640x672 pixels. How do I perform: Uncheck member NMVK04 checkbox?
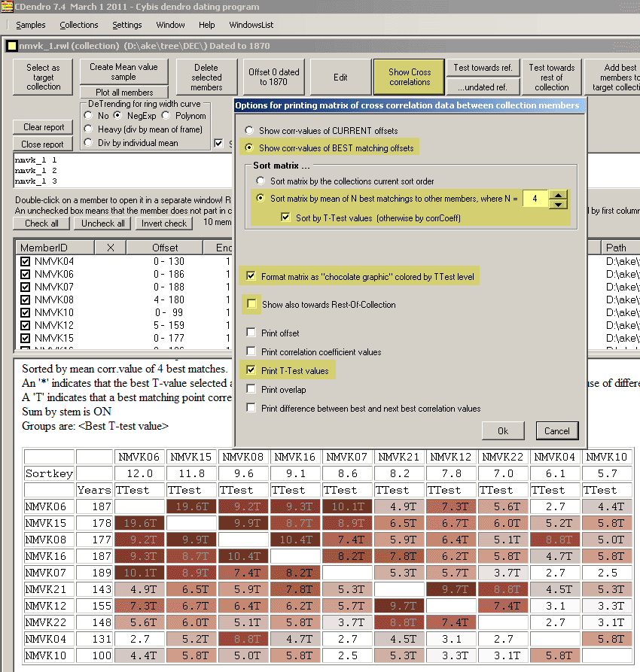[26, 261]
